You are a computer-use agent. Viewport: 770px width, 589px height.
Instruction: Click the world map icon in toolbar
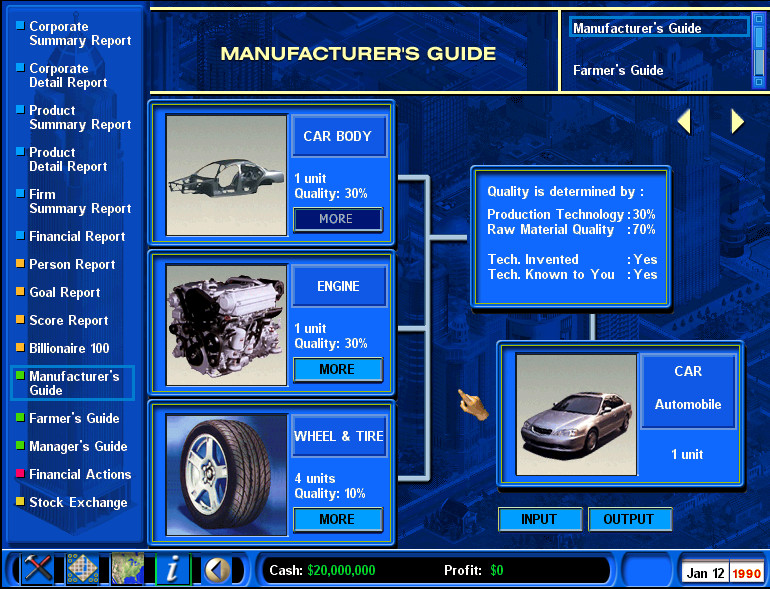(x=128, y=569)
